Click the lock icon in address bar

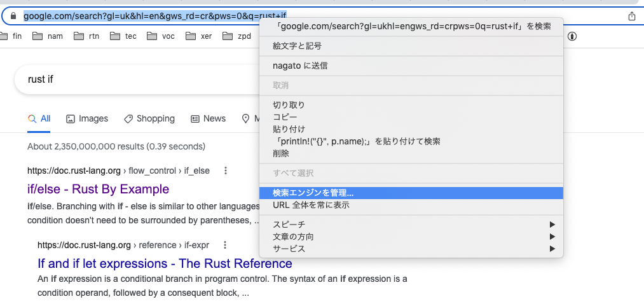(x=13, y=16)
